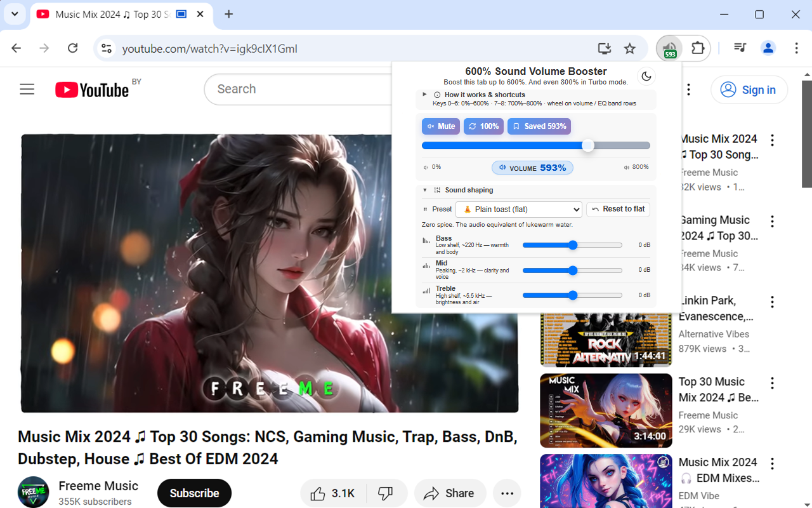Click the picture-in-picture indicator on the tab
812x508 pixels.
pos(181,14)
